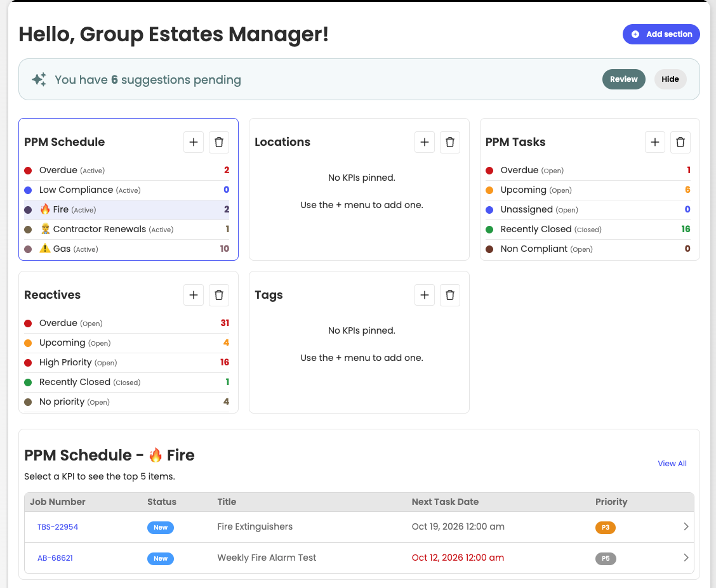Open the plus menu in PPM Tasks

pos(655,142)
